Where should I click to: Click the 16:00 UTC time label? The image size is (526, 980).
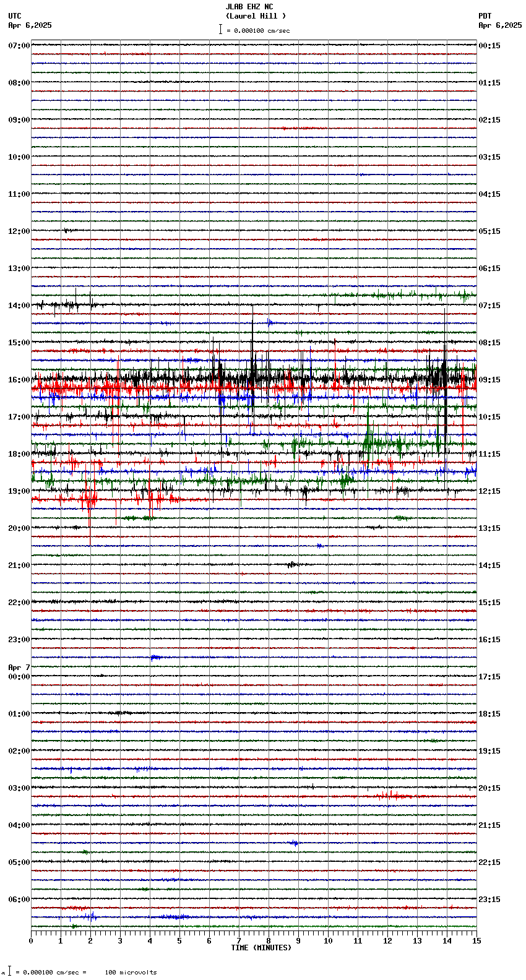tap(19, 380)
